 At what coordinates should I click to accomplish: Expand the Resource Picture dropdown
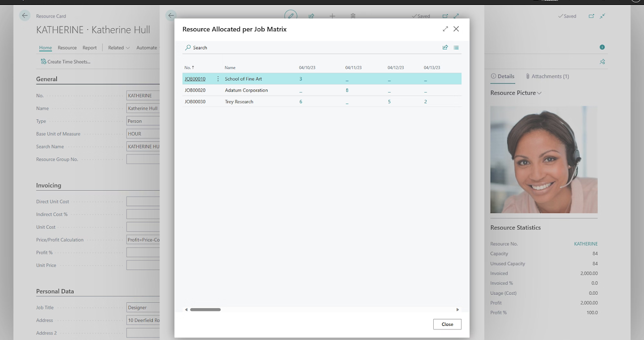(x=516, y=93)
